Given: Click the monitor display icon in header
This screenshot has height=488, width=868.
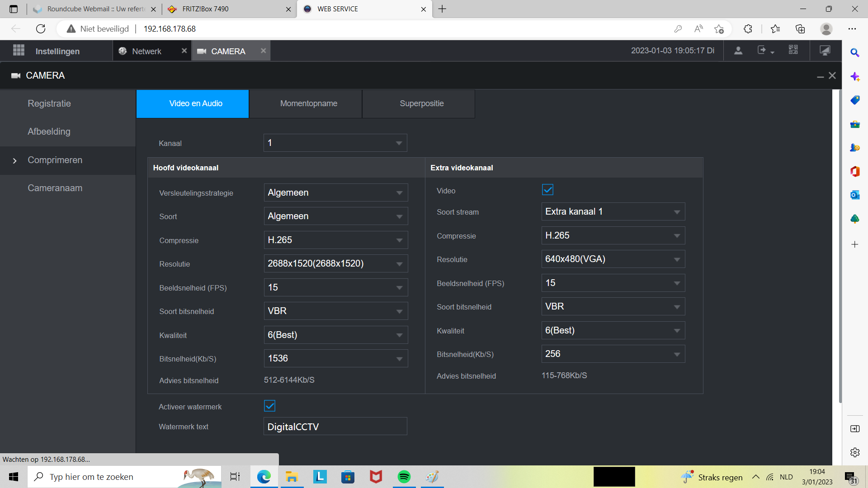Looking at the screenshot, I should [x=825, y=51].
